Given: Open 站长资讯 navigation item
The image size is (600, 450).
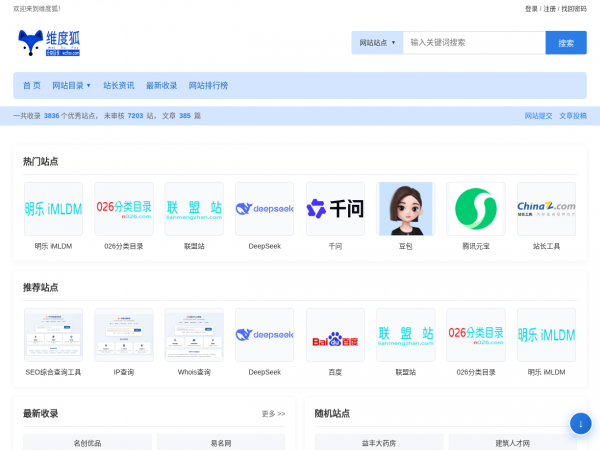Looking at the screenshot, I should pyautogui.click(x=119, y=85).
